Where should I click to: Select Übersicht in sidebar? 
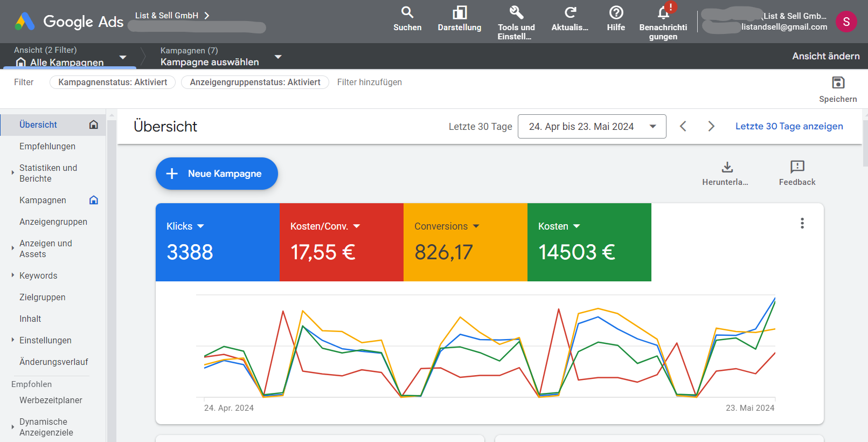tap(53, 125)
